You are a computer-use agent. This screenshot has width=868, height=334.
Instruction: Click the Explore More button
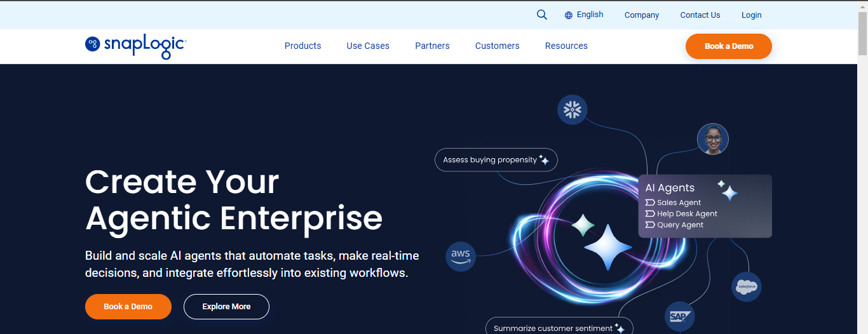[226, 307]
